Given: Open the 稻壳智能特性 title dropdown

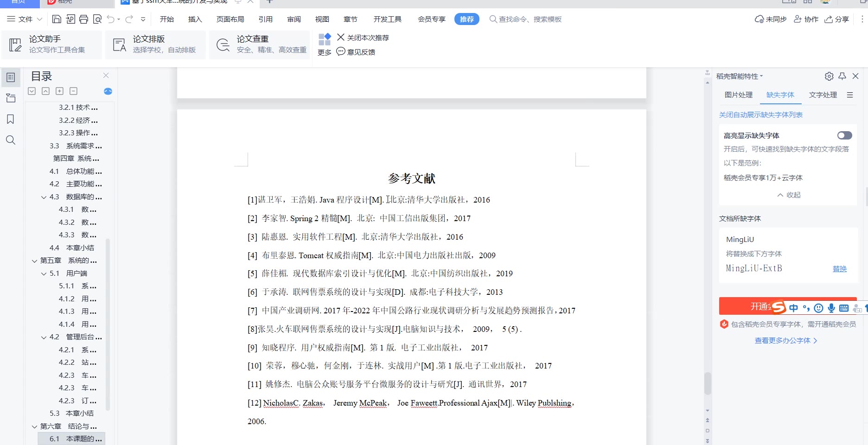Looking at the screenshot, I should coord(761,76).
